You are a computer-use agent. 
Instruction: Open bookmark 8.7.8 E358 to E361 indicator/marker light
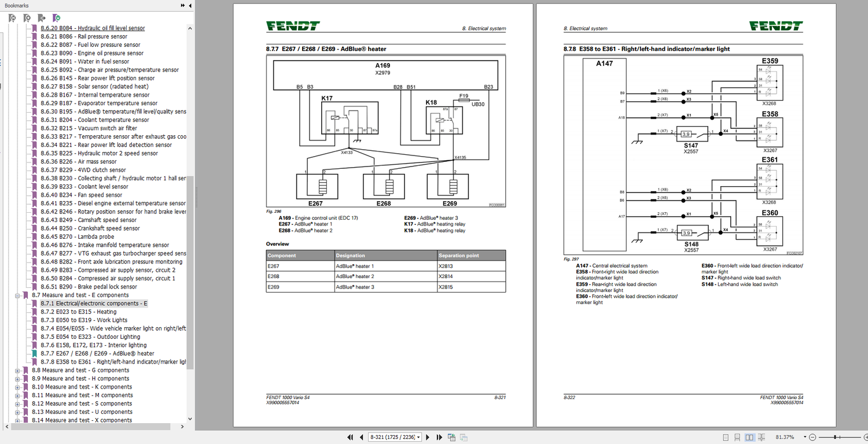pyautogui.click(x=113, y=362)
